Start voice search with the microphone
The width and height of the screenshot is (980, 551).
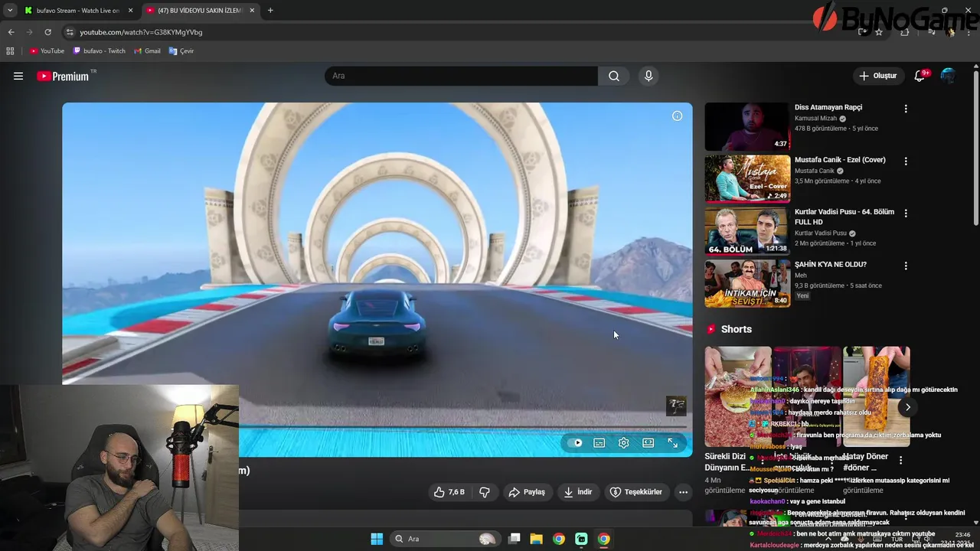648,76
